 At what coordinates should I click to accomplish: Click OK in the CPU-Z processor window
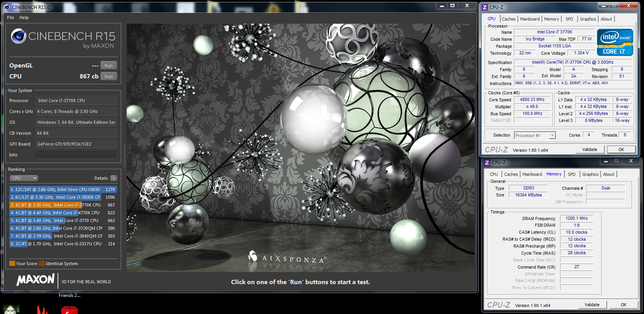pyautogui.click(x=621, y=149)
